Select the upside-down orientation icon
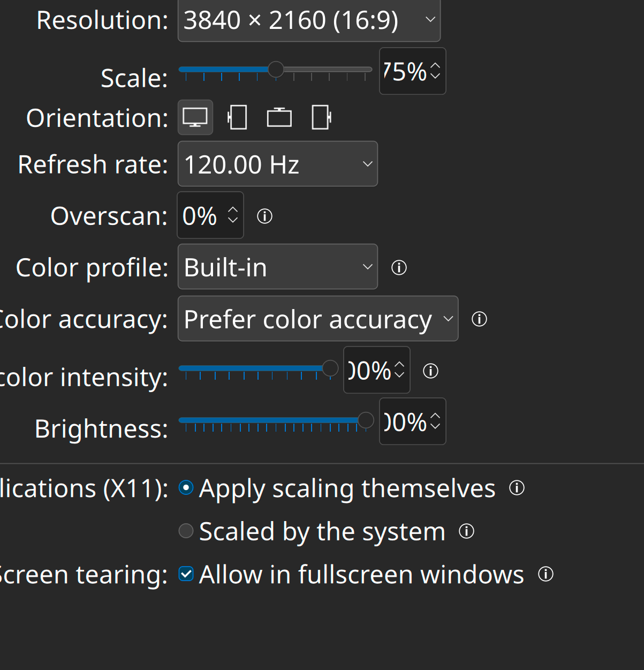Viewport: 644px width, 670px height. coord(279,117)
